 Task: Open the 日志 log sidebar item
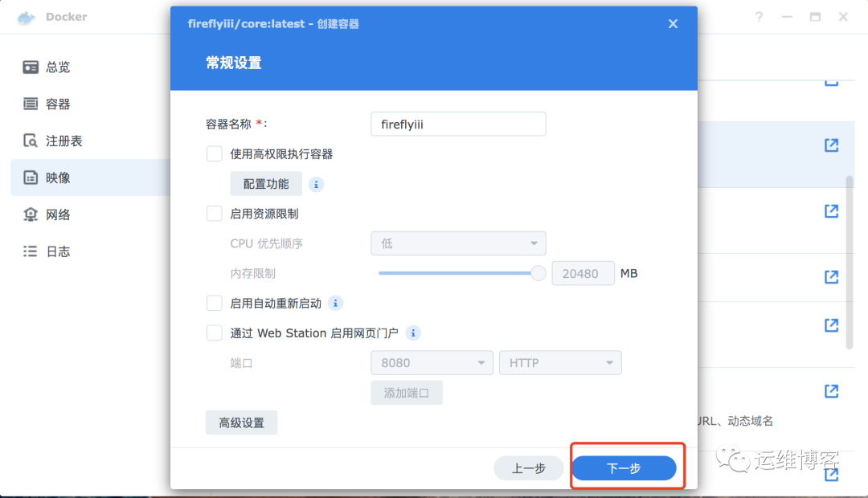click(90, 251)
